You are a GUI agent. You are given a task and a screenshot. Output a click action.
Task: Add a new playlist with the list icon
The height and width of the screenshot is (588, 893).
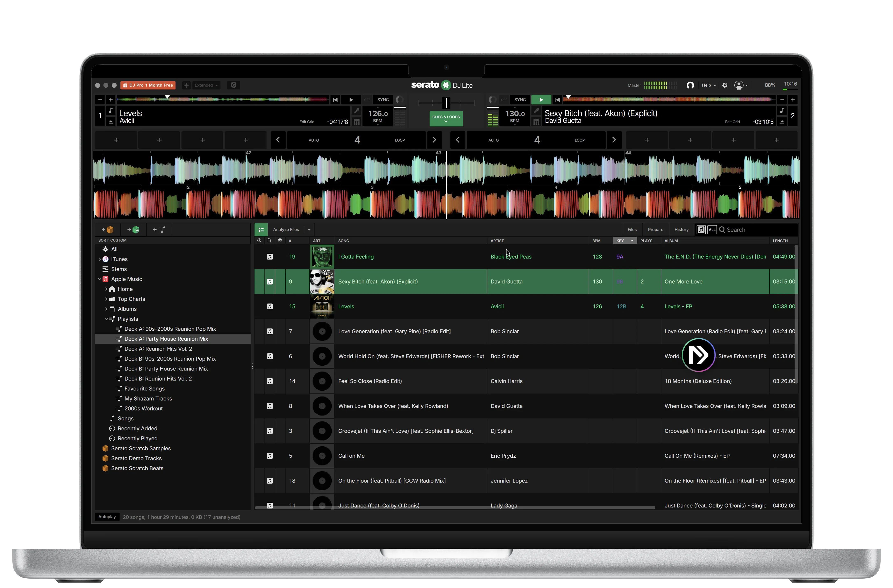pos(159,229)
